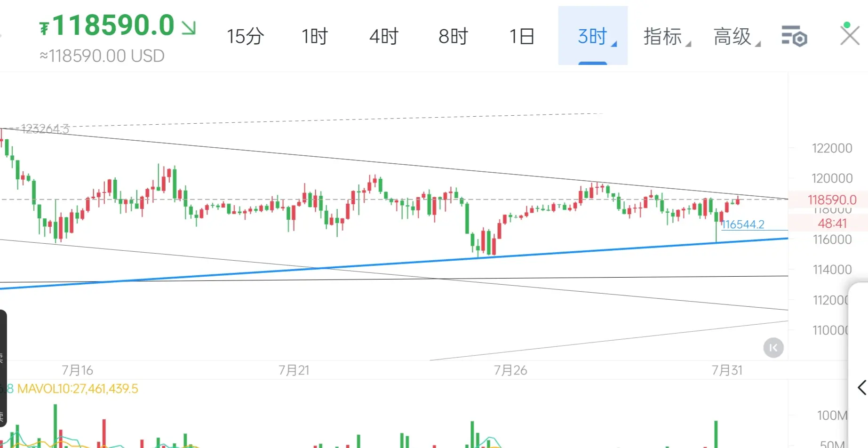Screen dimensions: 868x448
Task: Click the 123264.3 high price label
Action: point(45,128)
